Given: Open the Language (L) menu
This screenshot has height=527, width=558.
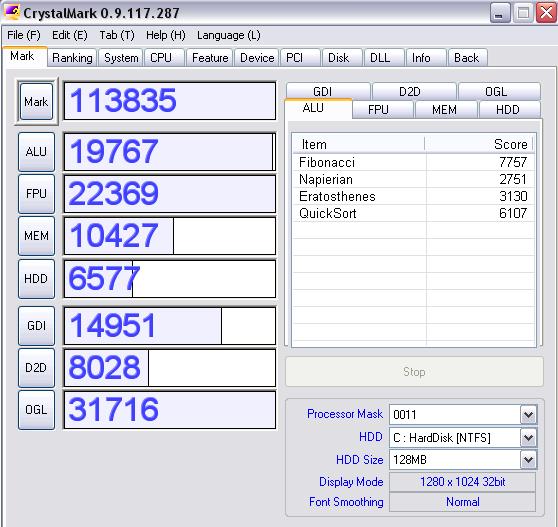Looking at the screenshot, I should click(229, 35).
